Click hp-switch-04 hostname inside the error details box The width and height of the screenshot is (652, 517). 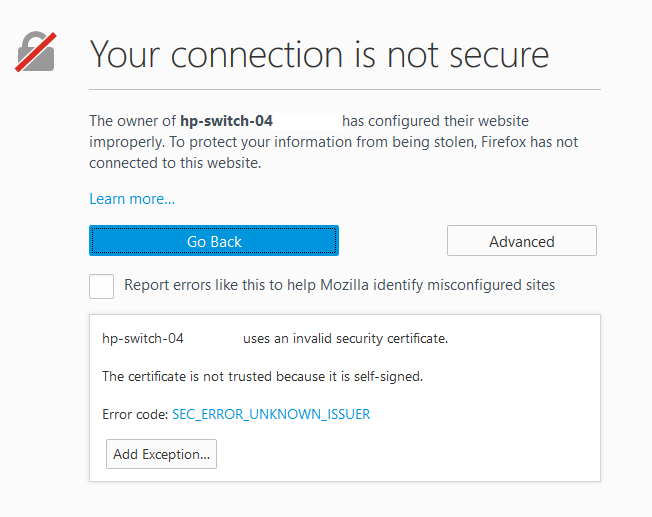pyautogui.click(x=143, y=339)
